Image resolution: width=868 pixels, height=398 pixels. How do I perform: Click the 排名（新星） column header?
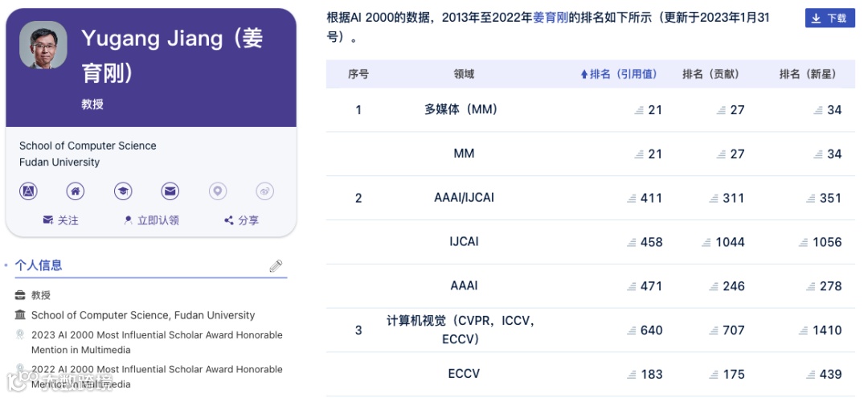coord(809,74)
